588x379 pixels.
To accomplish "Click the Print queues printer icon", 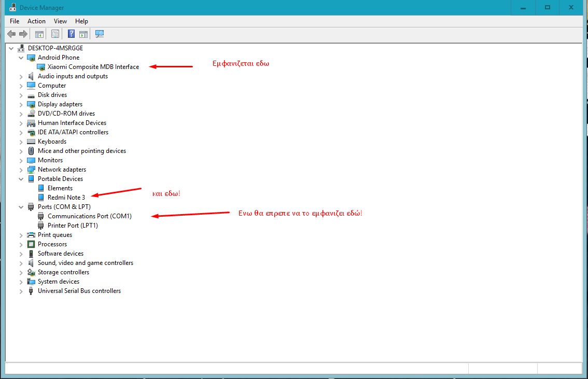I will (x=31, y=235).
